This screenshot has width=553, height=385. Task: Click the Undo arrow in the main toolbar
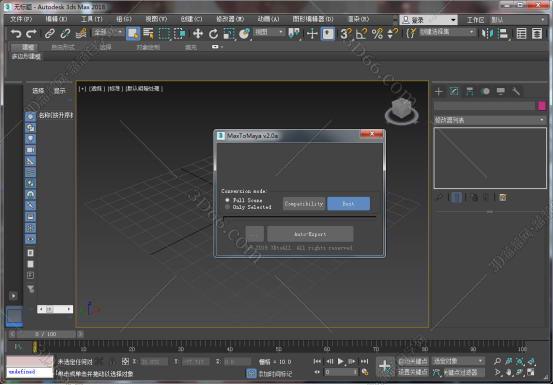[x=16, y=34]
